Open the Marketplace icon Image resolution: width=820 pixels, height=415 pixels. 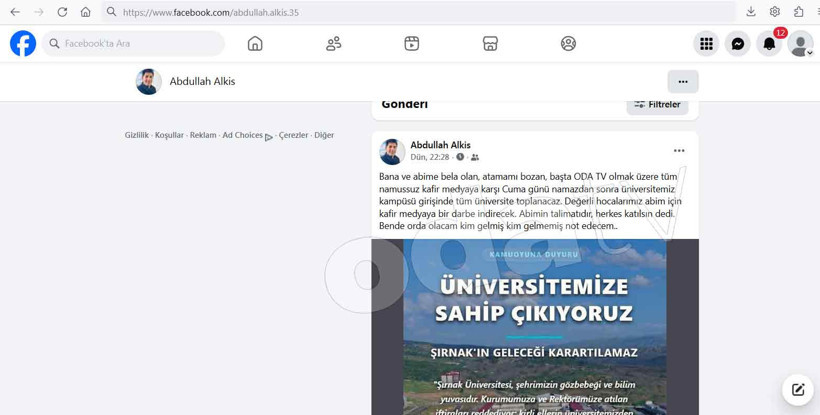(490, 44)
